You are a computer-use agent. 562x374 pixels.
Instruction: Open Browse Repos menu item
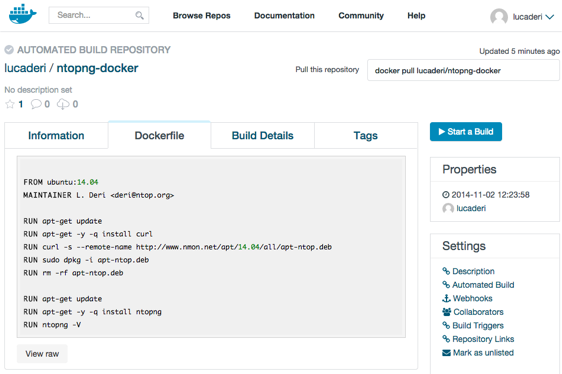201,16
